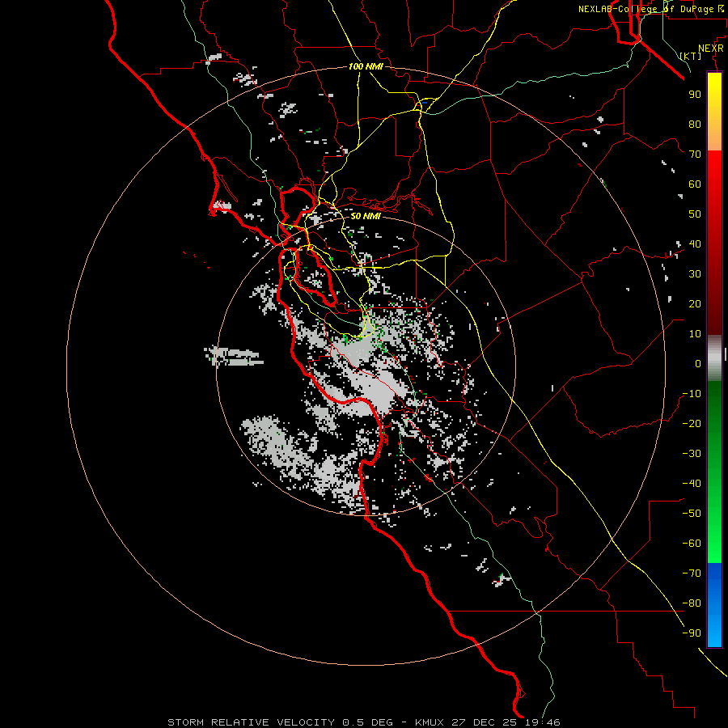
Task: Click the 50 NMI range ring label
Action: (x=365, y=216)
